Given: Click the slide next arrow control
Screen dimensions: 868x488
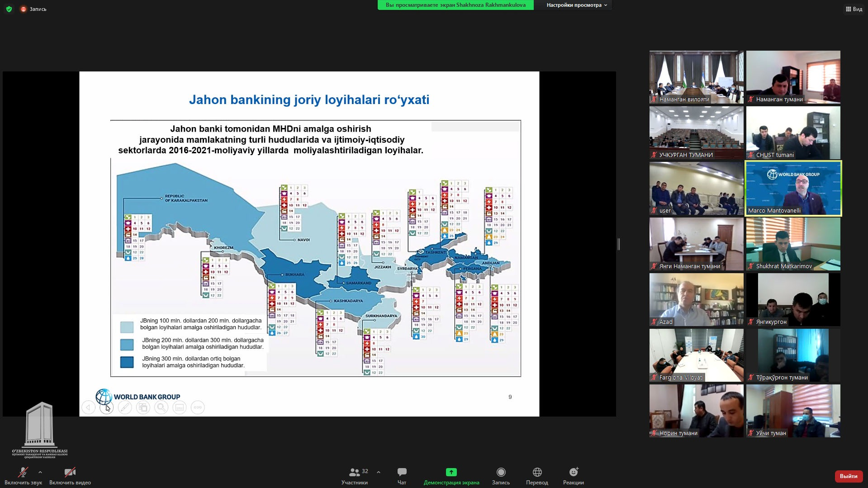Looking at the screenshot, I should point(107,407).
